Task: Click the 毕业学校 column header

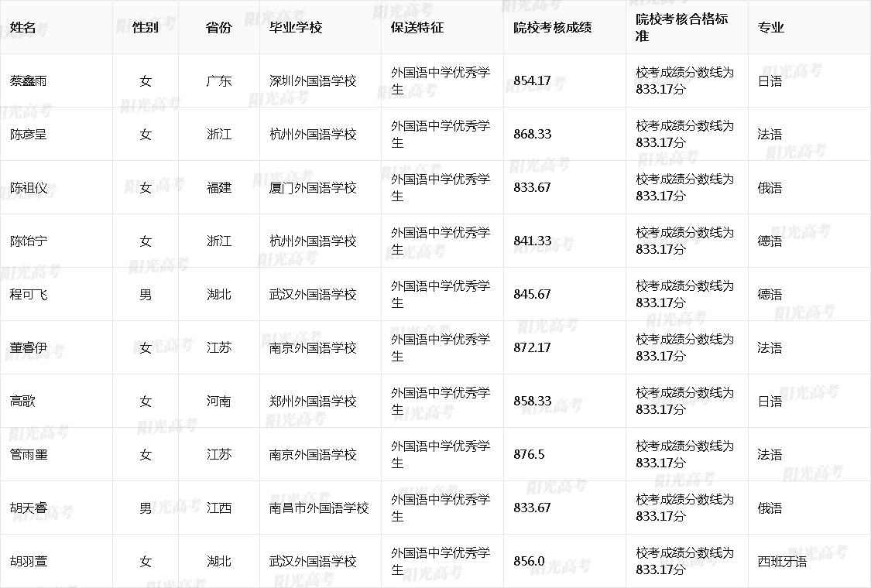Action: [296, 27]
